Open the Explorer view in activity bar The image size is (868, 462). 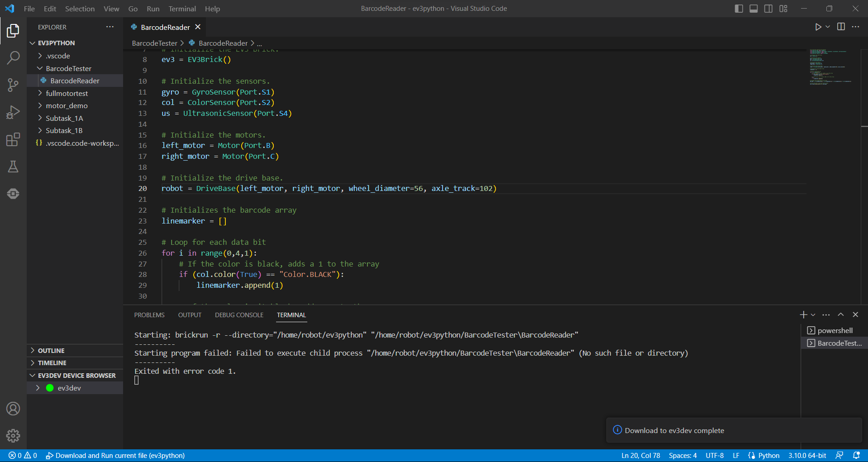13,31
